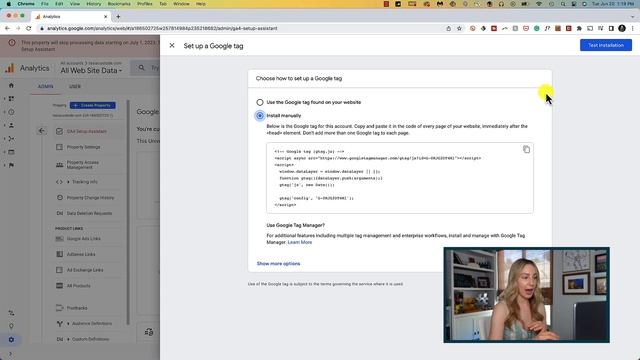Click the search icon in Analytics header

[x=141, y=68]
